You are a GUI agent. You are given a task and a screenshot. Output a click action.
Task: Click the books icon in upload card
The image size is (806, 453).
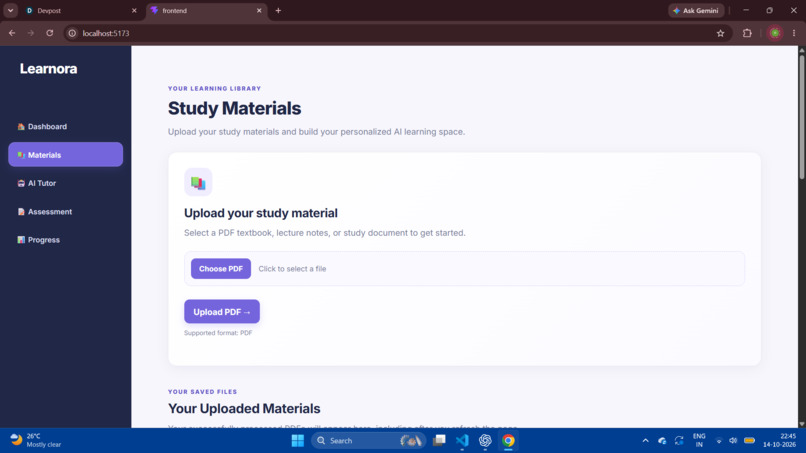[198, 183]
